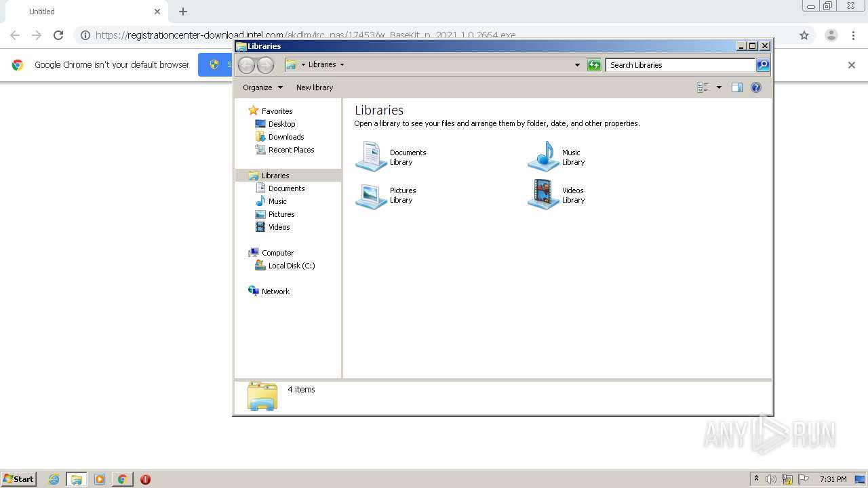Click the New library button
Screen dimensions: 868x488
click(315, 87)
